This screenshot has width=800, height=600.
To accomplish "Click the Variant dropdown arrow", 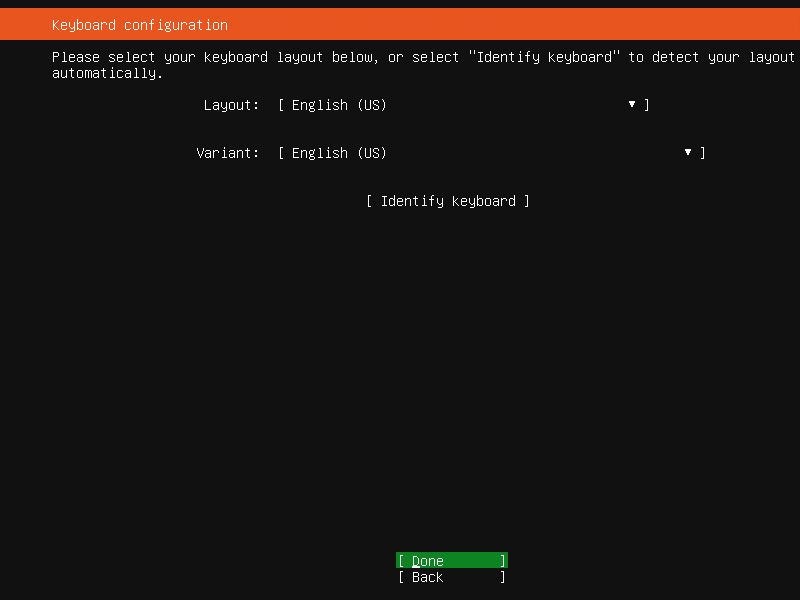I will point(688,153).
